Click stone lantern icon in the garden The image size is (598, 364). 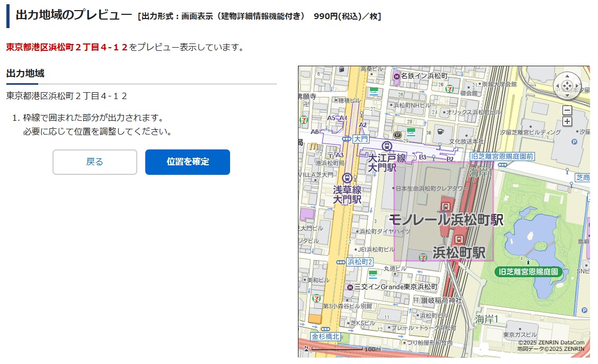tap(528, 261)
